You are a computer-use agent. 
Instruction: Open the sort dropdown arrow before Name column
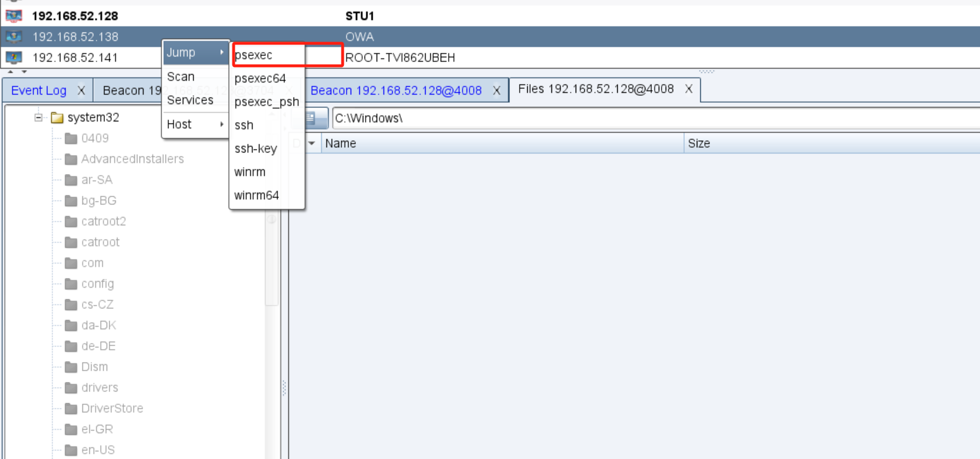coord(311,143)
